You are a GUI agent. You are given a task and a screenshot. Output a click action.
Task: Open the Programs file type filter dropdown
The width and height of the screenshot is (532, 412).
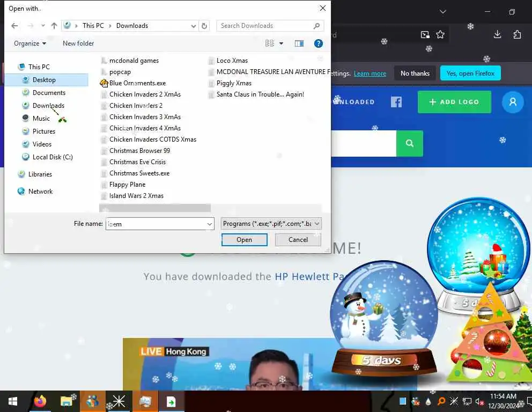[x=271, y=224]
